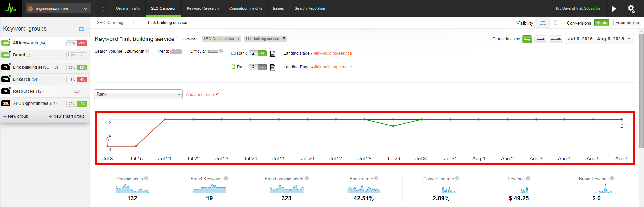Switch visibility to mobile view
644x207 pixels.
pyautogui.click(x=556, y=23)
